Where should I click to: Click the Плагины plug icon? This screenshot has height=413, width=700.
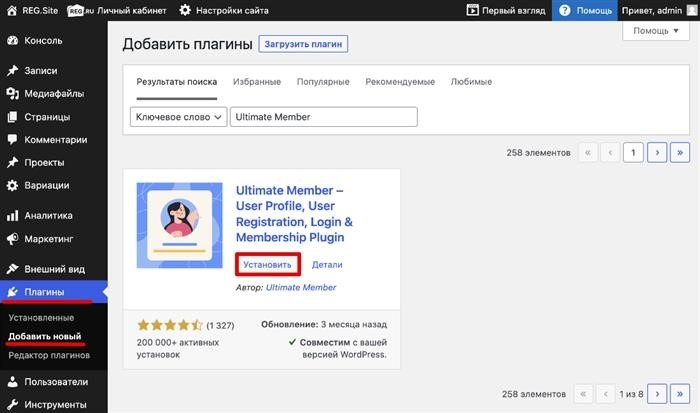[x=12, y=292]
